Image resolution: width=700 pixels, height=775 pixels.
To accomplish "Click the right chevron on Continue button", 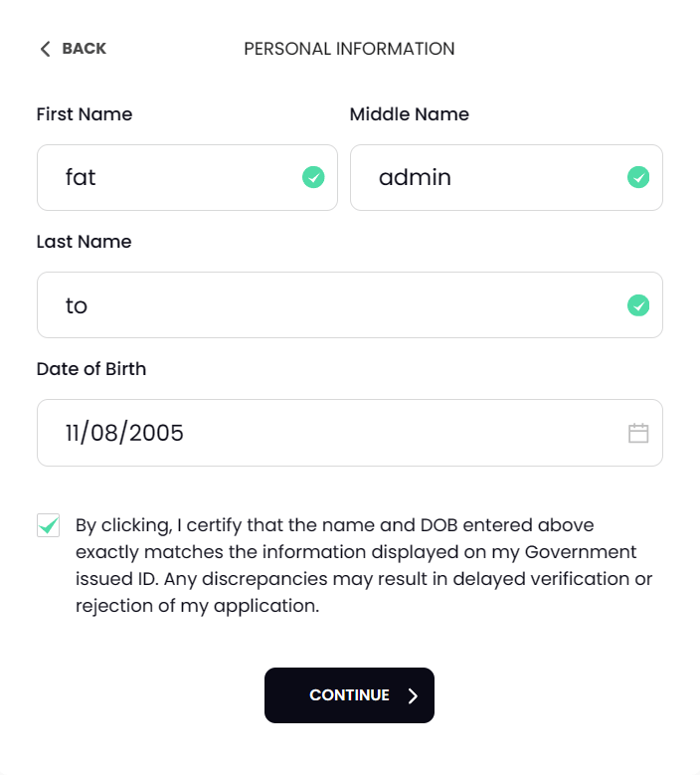I will pyautogui.click(x=414, y=695).
